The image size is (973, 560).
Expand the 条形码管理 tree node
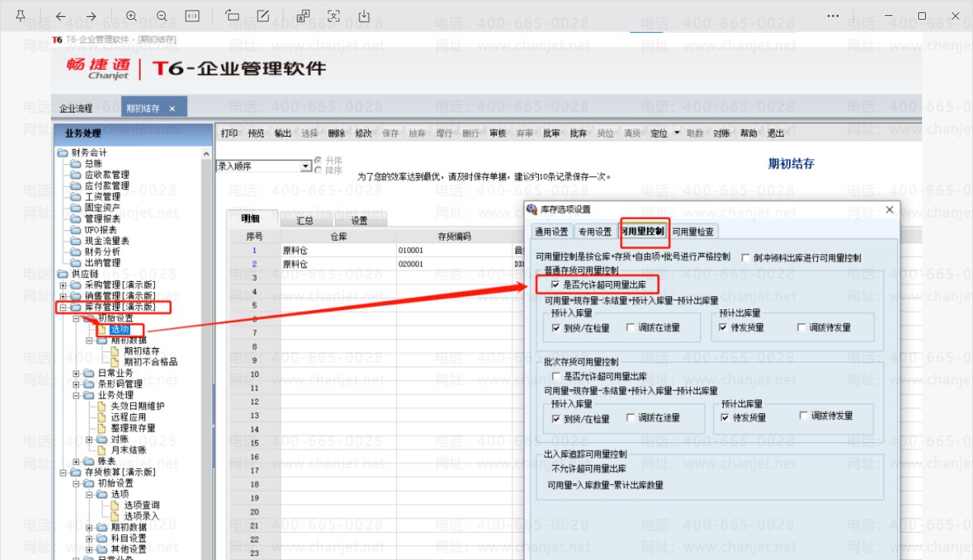click(76, 384)
